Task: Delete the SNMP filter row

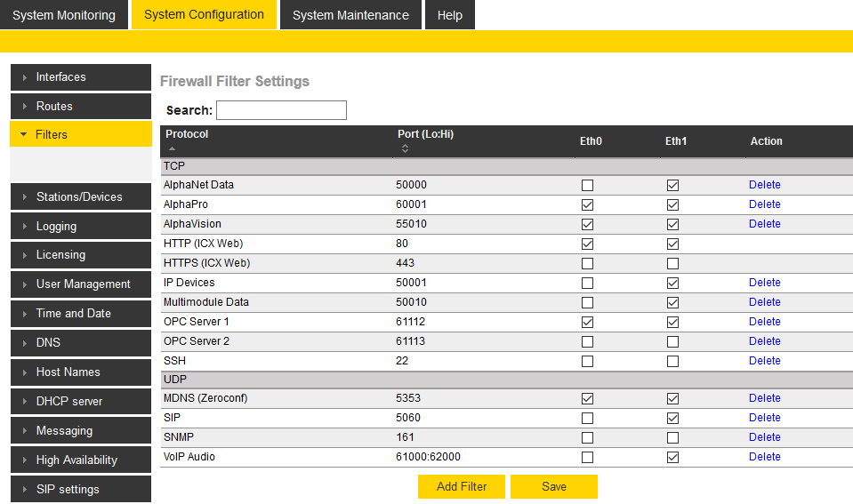Action: [x=764, y=437]
